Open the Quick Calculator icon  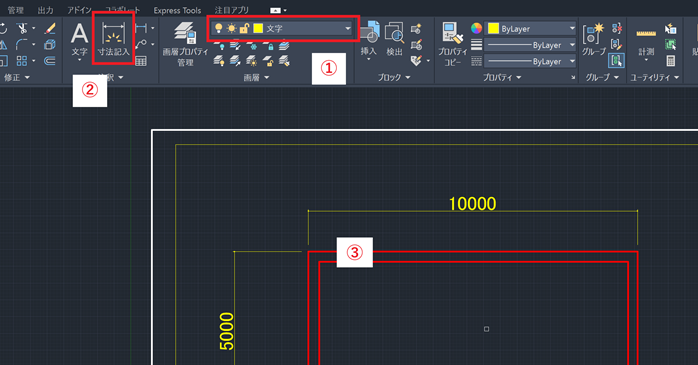pos(670,61)
